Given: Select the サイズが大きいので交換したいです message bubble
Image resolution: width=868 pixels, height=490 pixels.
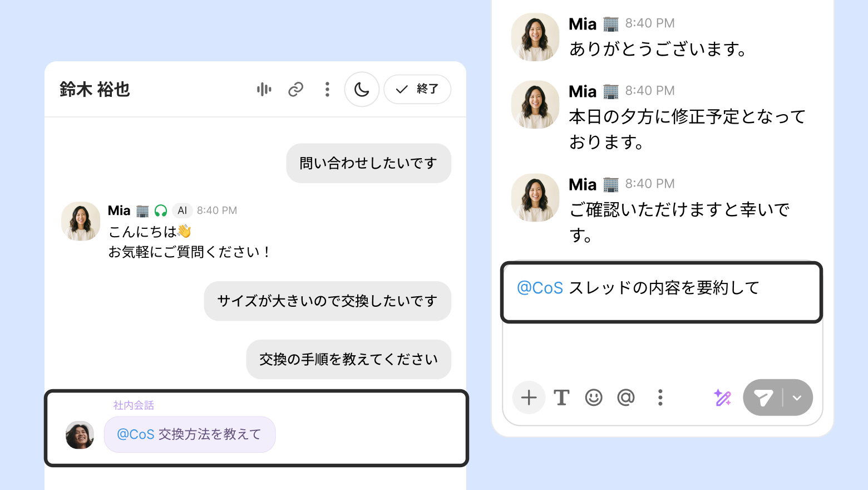Looking at the screenshot, I should point(327,301).
